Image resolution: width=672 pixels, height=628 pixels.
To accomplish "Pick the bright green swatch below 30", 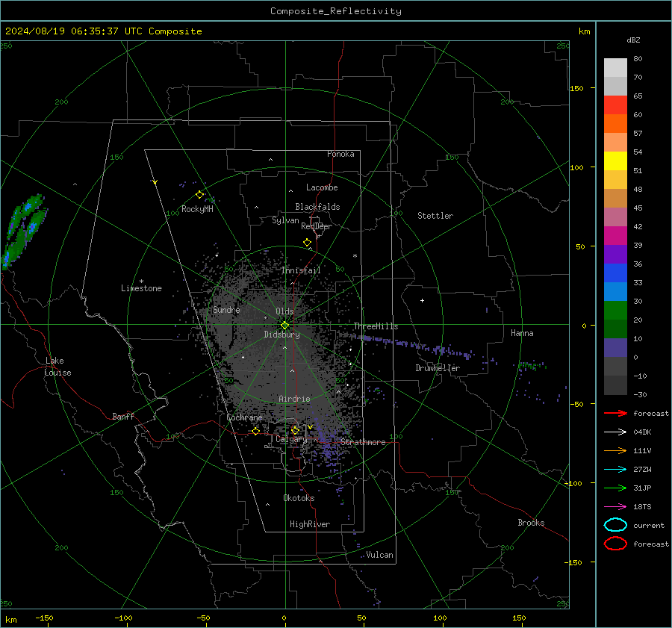I will point(615,310).
